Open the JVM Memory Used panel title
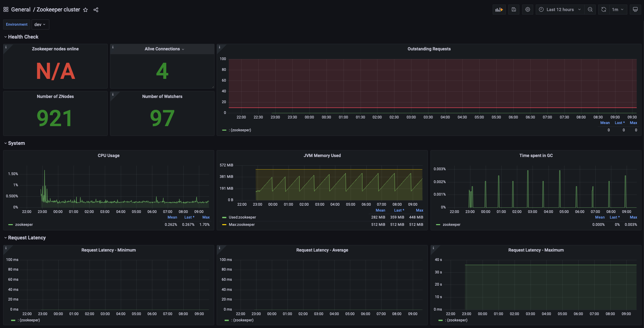 click(322, 156)
